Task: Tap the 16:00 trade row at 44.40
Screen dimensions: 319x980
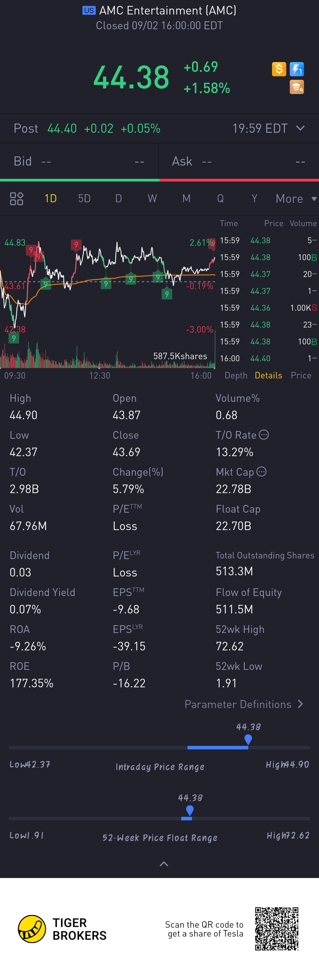Action: (x=268, y=358)
